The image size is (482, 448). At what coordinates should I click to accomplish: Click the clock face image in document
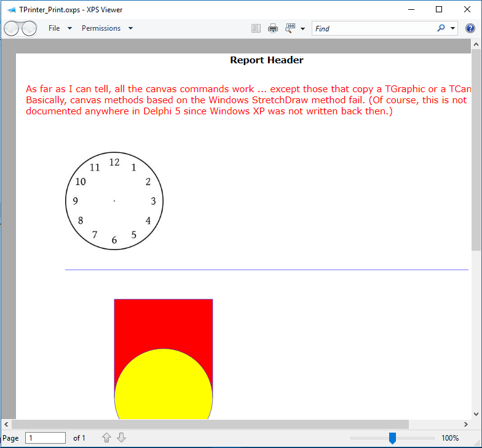point(114,201)
